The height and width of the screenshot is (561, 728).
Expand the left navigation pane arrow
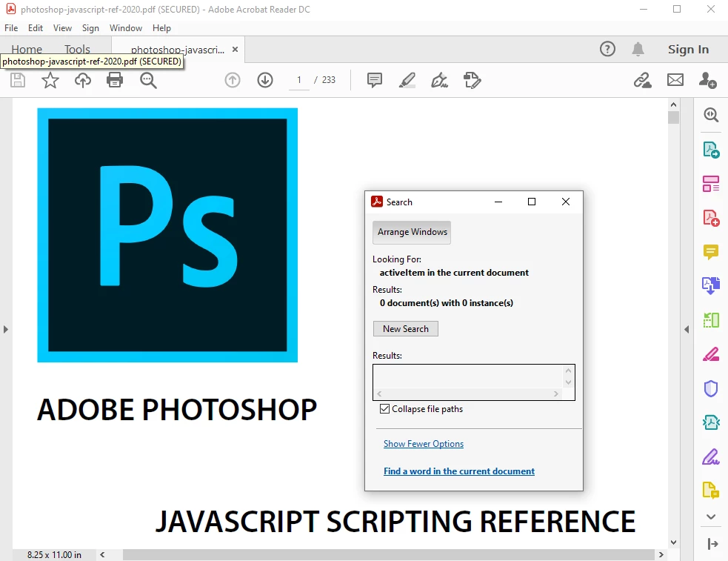coord(6,329)
